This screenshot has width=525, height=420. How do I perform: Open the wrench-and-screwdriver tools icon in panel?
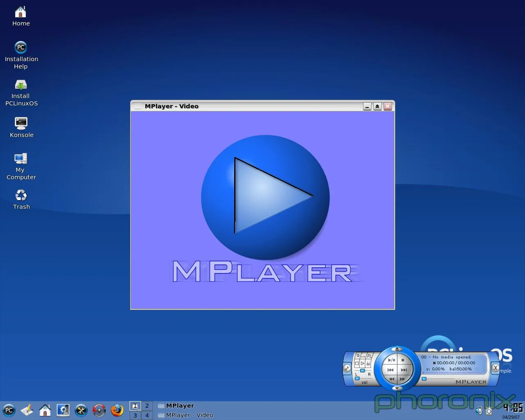pos(81,410)
